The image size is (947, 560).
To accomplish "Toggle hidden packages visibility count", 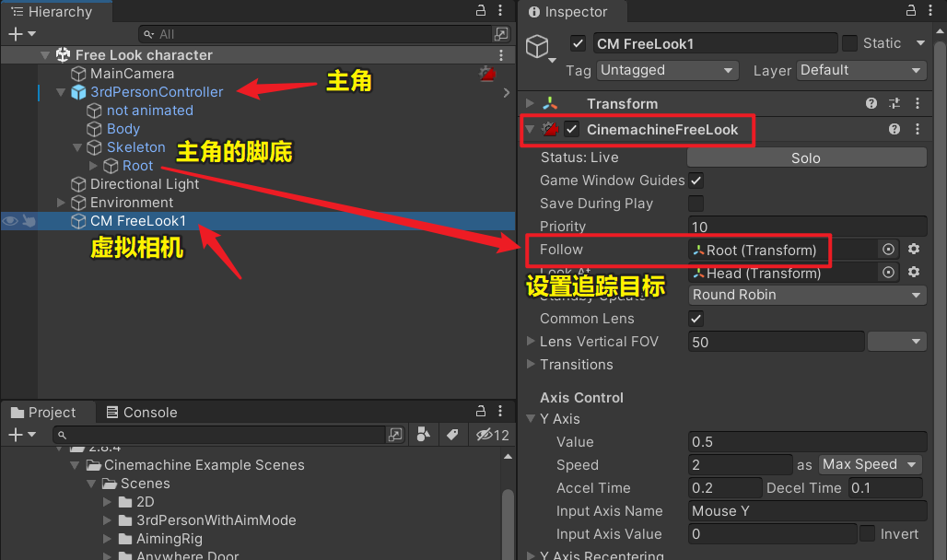I will coord(492,435).
